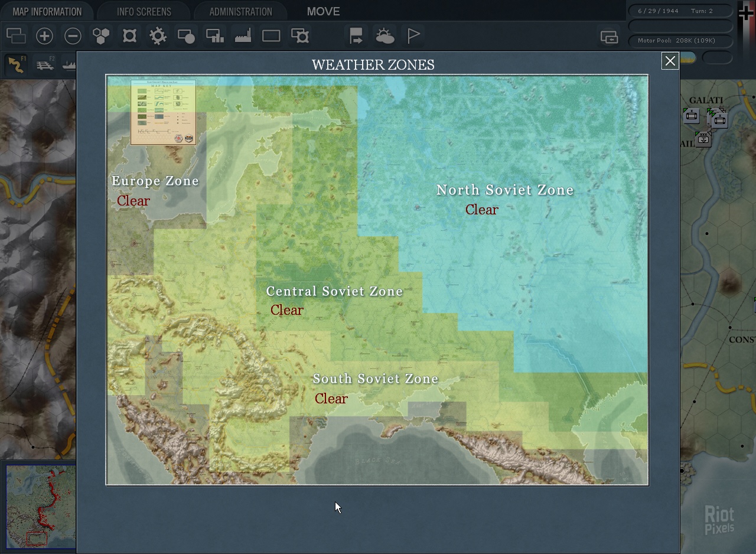The image size is (756, 554).
Task: Close the Weather Zones window
Action: tap(670, 61)
